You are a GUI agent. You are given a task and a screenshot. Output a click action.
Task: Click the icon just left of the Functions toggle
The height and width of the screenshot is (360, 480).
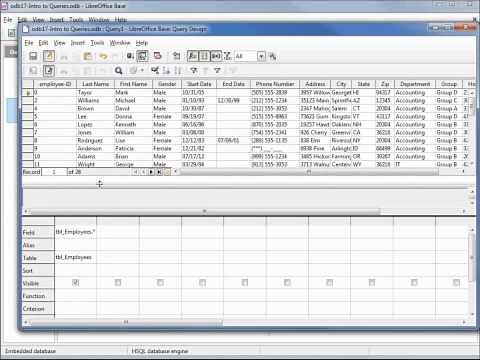click(176, 56)
